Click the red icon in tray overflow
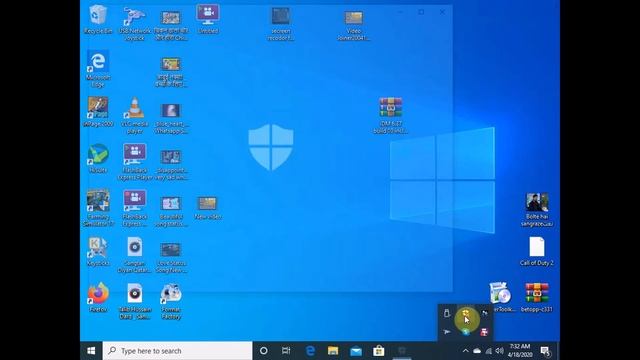The height and width of the screenshot is (360, 640). coord(484,332)
